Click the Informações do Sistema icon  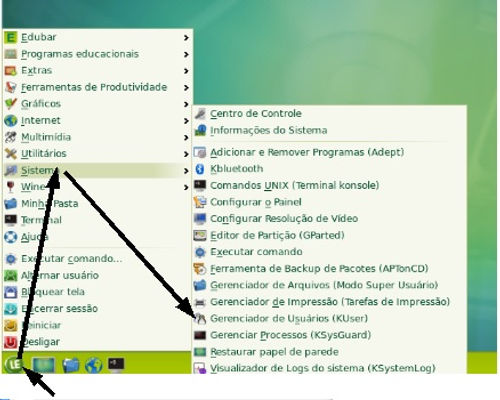point(200,130)
